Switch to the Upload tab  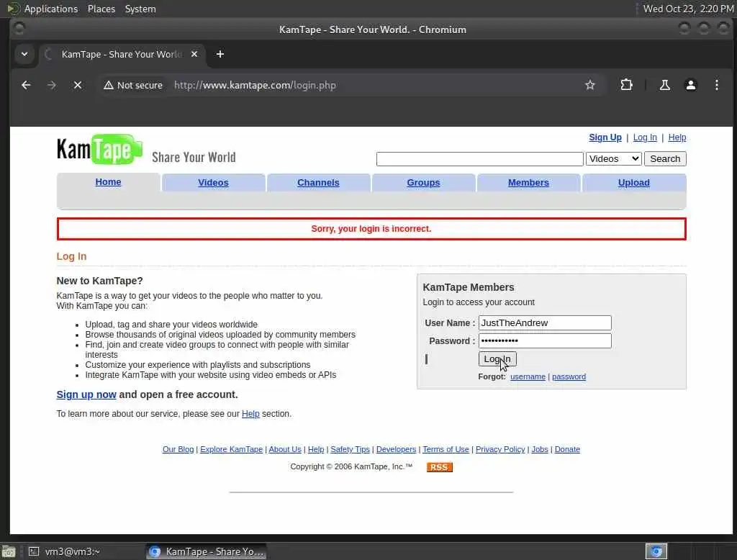click(x=633, y=182)
